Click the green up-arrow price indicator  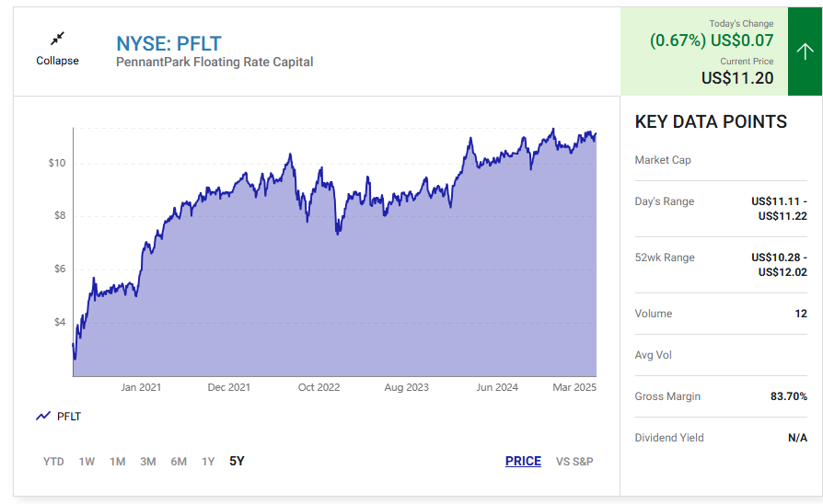click(805, 52)
